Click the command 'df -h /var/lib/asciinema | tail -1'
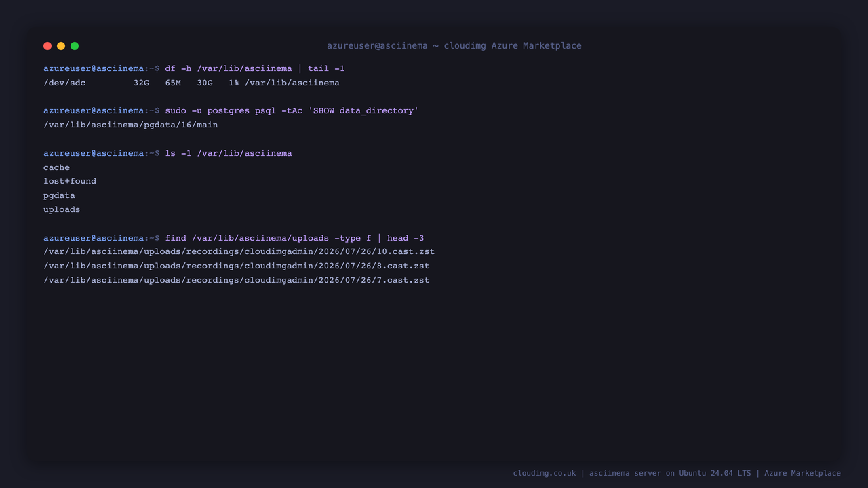868x488 pixels. click(255, 68)
